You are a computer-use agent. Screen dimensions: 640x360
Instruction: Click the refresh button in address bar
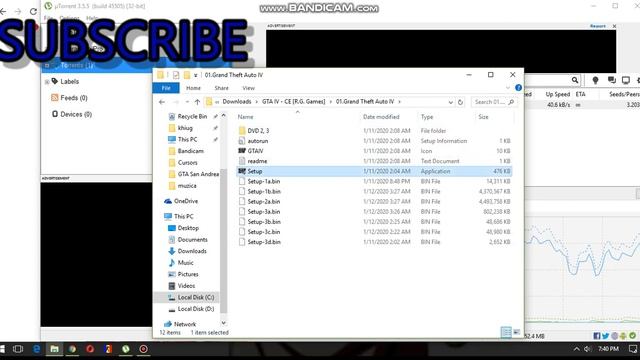click(x=460, y=102)
